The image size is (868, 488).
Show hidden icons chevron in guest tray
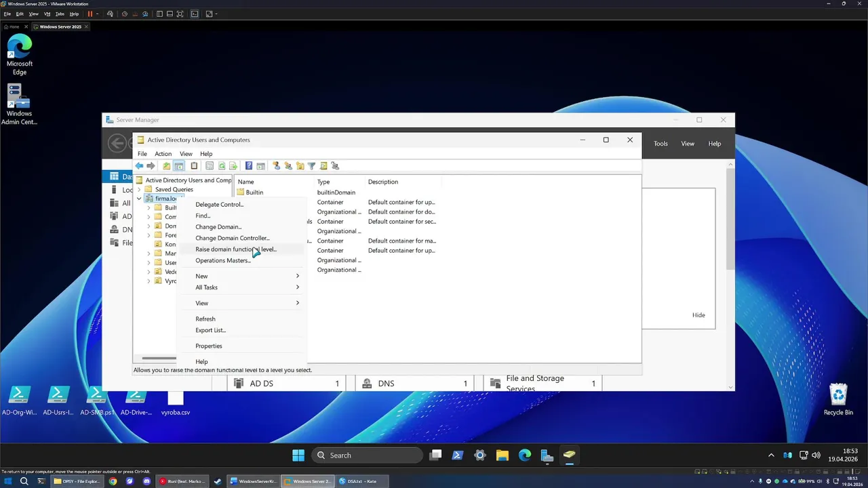coord(771,455)
